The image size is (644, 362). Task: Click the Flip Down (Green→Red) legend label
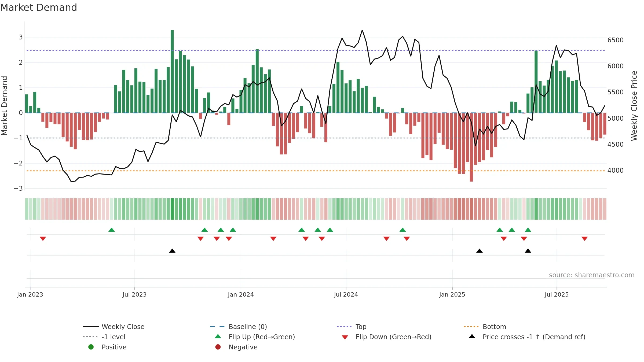[x=393, y=337]
